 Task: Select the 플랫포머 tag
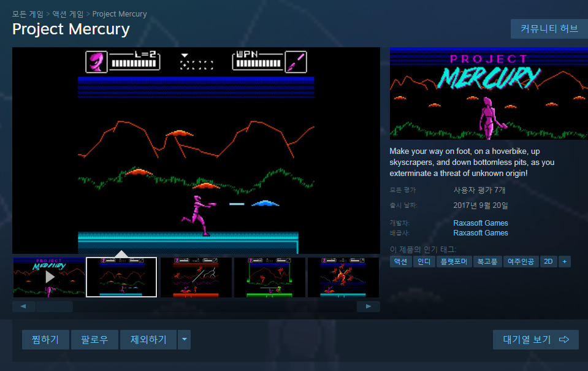coord(454,261)
